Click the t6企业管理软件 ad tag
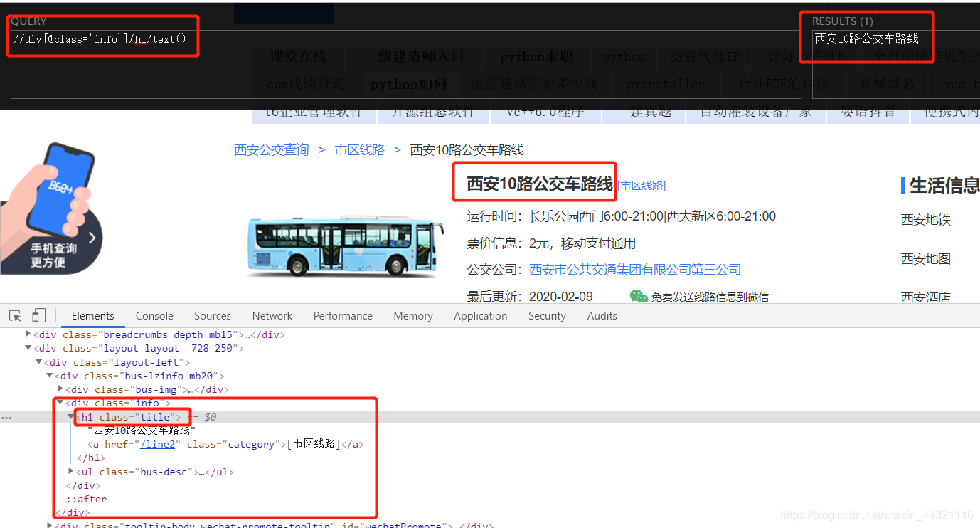The image size is (980, 528). pos(314,112)
